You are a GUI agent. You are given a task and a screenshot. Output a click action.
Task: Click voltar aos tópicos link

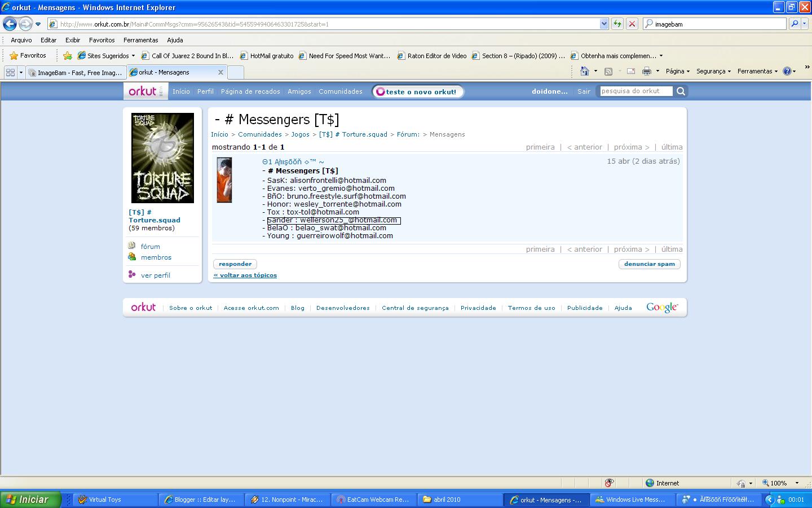[x=245, y=275]
